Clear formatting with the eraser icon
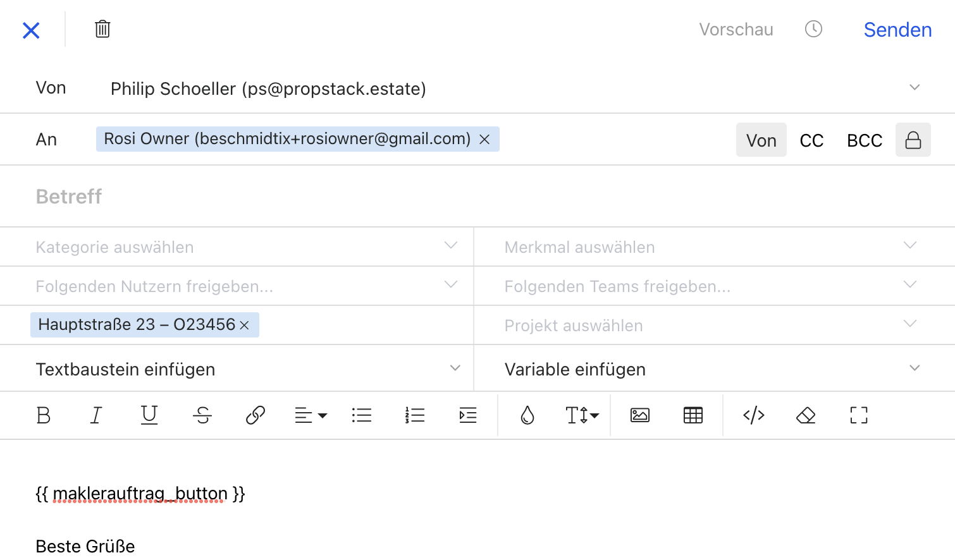Viewport: 955px width, 560px height. point(806,415)
